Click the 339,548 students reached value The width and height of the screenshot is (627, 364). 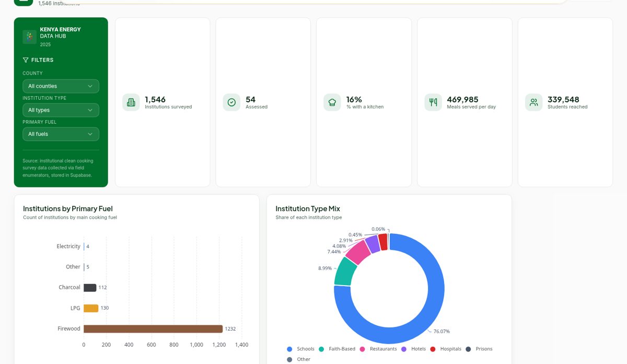coord(563,99)
